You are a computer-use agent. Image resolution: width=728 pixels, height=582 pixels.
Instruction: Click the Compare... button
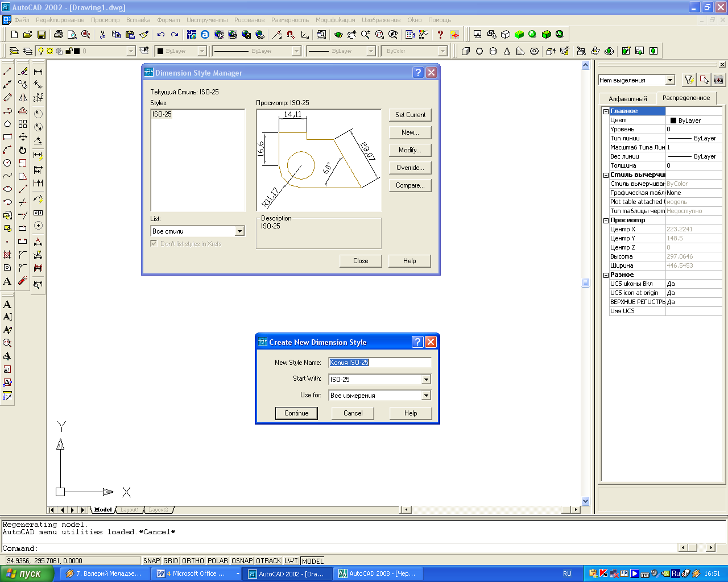(x=410, y=185)
